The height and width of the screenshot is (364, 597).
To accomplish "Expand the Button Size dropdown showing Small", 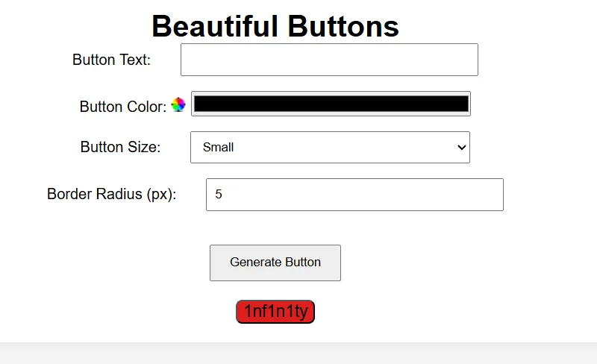I will [330, 148].
